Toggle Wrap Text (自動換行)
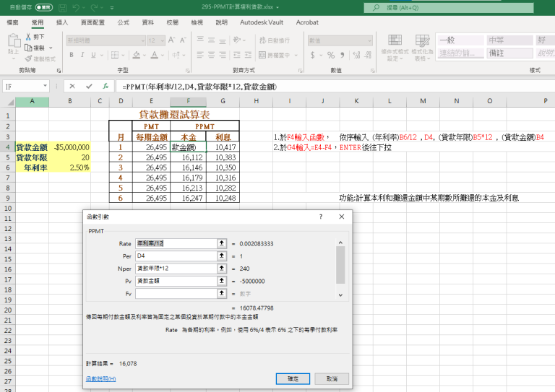 (275, 40)
